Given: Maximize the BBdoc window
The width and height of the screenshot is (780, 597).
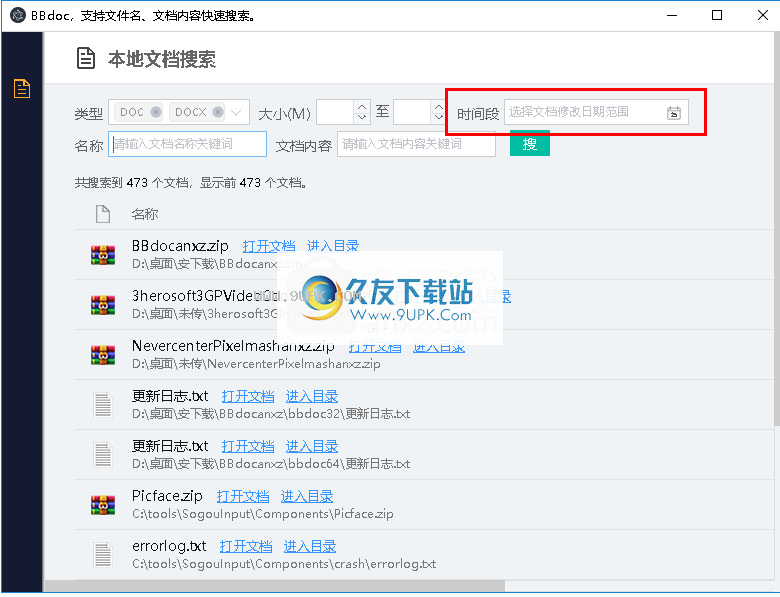Looking at the screenshot, I should 717,15.
